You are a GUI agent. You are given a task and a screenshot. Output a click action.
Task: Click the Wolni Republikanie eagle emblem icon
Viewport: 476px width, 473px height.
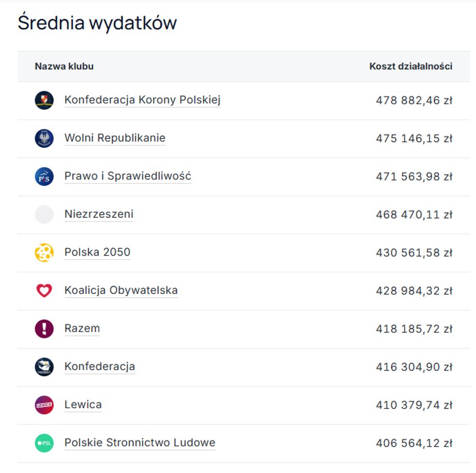pyautogui.click(x=44, y=138)
